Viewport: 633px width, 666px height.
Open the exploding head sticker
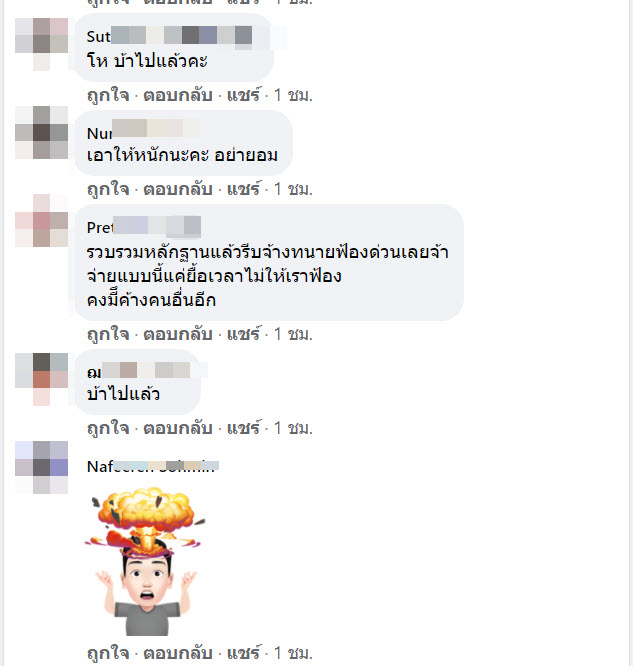coord(146,562)
